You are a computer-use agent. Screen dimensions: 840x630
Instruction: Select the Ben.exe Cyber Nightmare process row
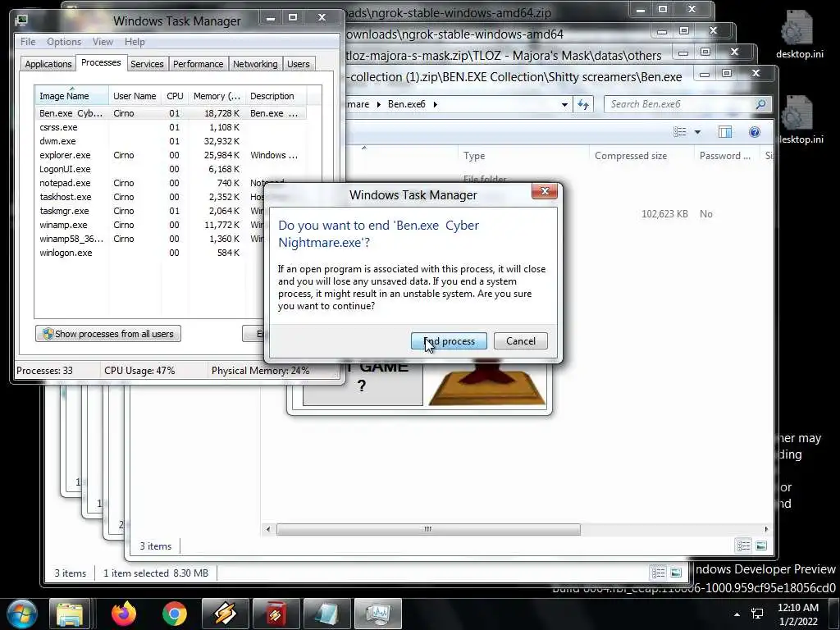(x=171, y=113)
